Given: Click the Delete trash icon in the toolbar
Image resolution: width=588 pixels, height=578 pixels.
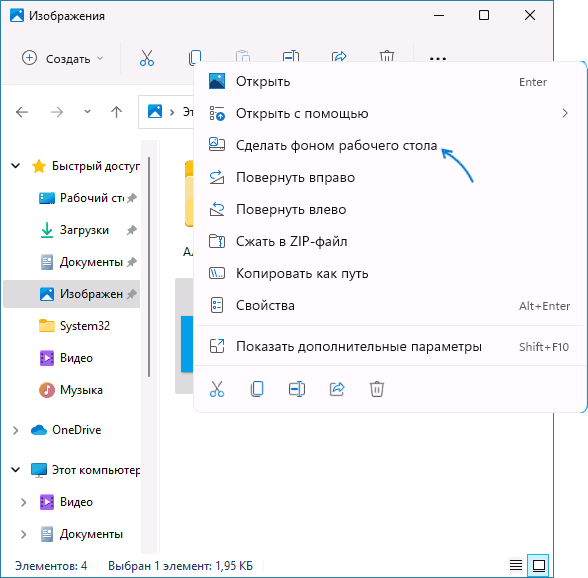Looking at the screenshot, I should [x=387, y=56].
